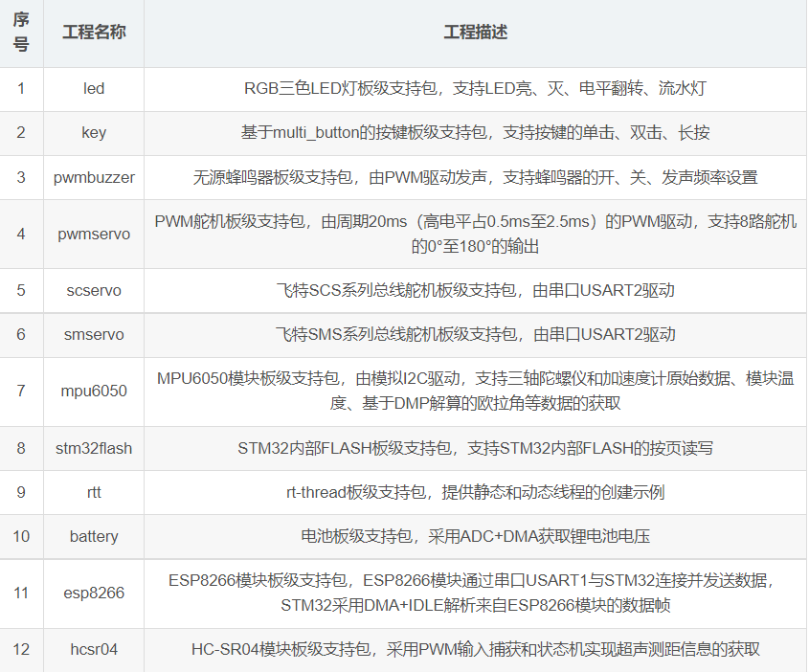Click the ESP8266模块板级支持包 description cell
The image size is (809, 672).
476,594
